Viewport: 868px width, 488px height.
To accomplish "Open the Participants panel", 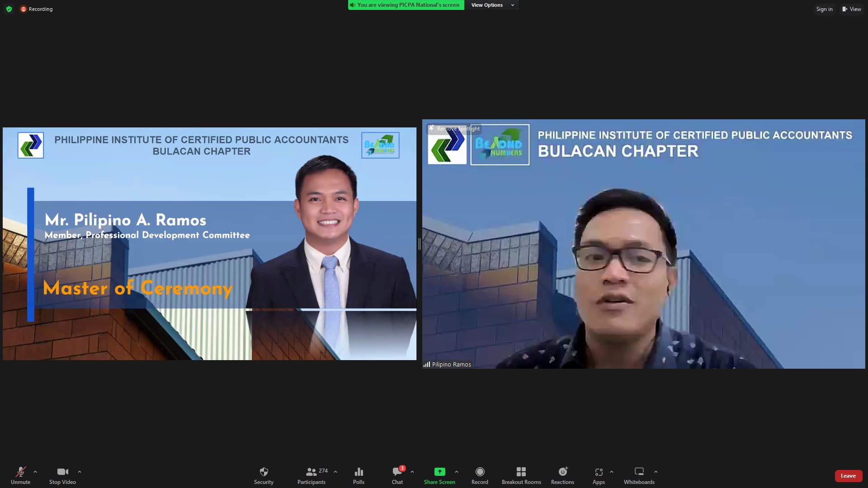I will click(x=311, y=475).
